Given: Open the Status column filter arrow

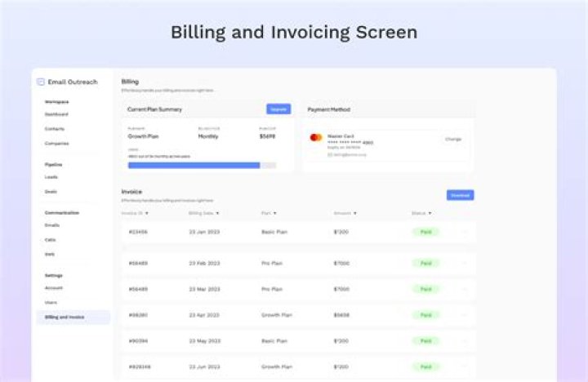Looking at the screenshot, I should coord(430,213).
